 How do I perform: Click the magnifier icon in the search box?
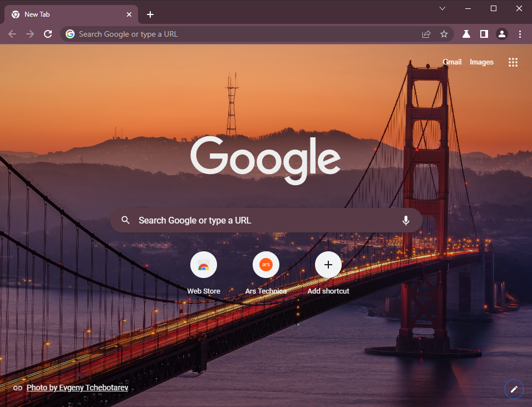(x=125, y=220)
